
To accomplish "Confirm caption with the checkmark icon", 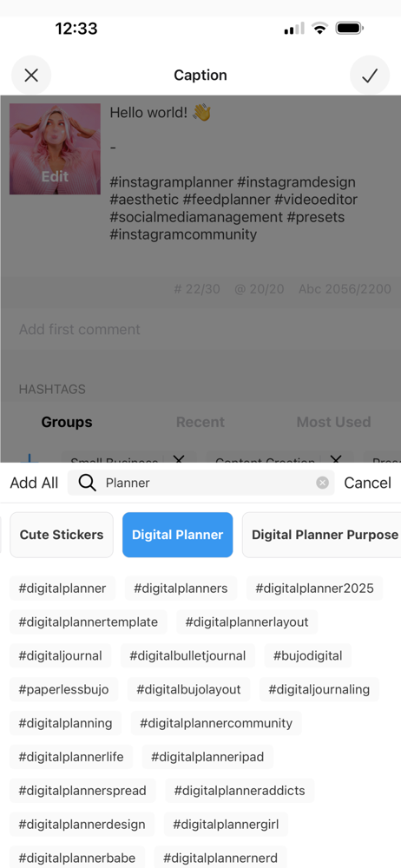I will [x=370, y=76].
